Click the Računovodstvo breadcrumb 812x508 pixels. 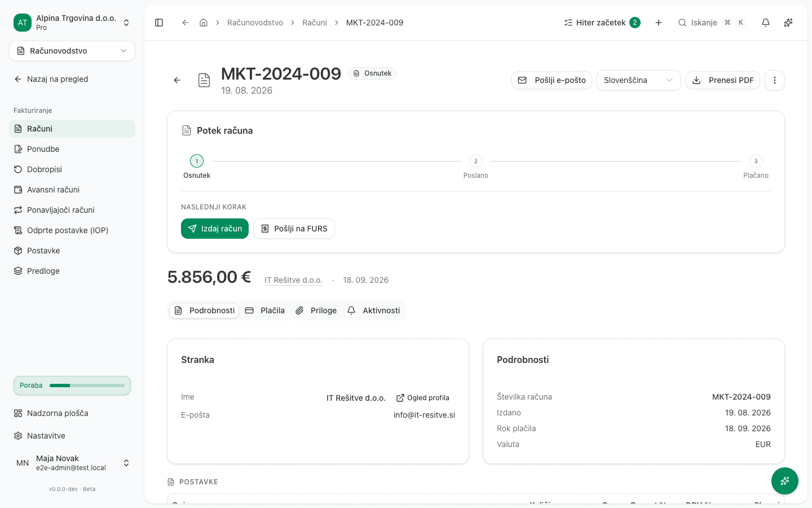(255, 23)
